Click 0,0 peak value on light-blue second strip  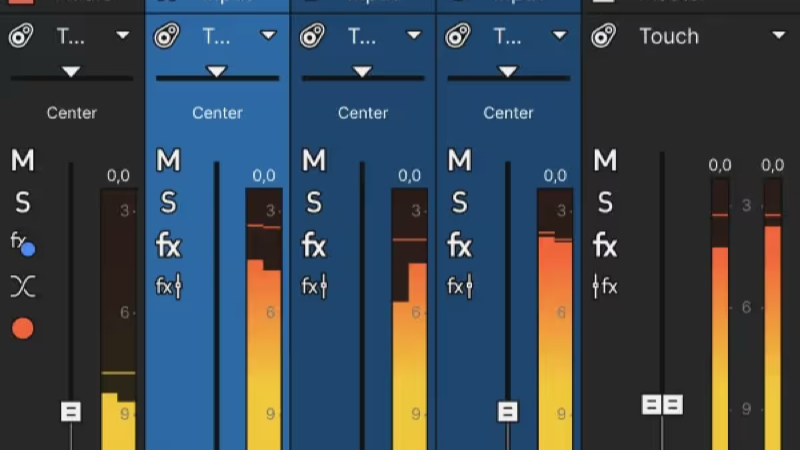[264, 176]
